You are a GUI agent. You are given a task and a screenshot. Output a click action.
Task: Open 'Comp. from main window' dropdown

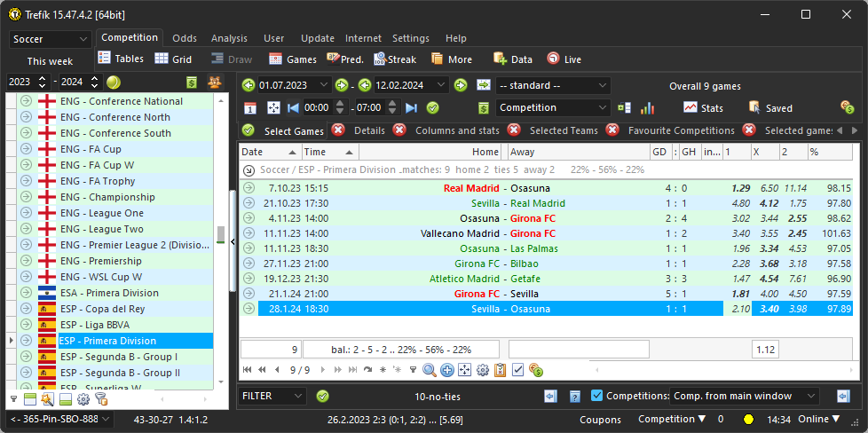tap(745, 396)
